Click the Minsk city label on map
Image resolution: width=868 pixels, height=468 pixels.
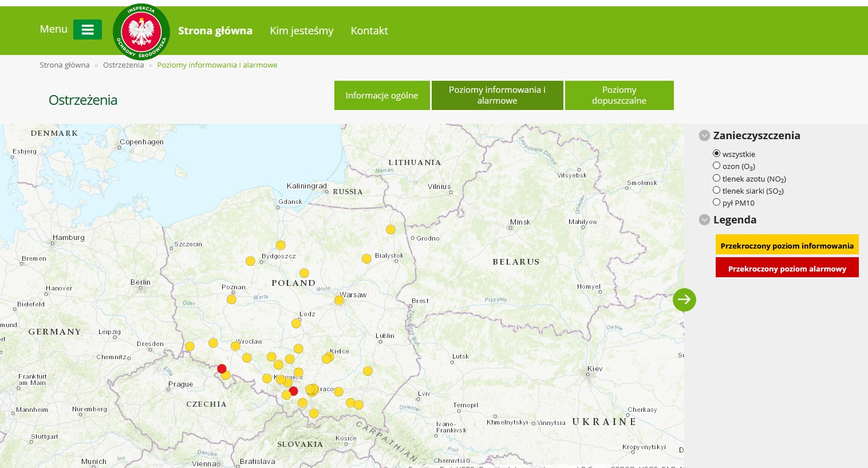(520, 222)
